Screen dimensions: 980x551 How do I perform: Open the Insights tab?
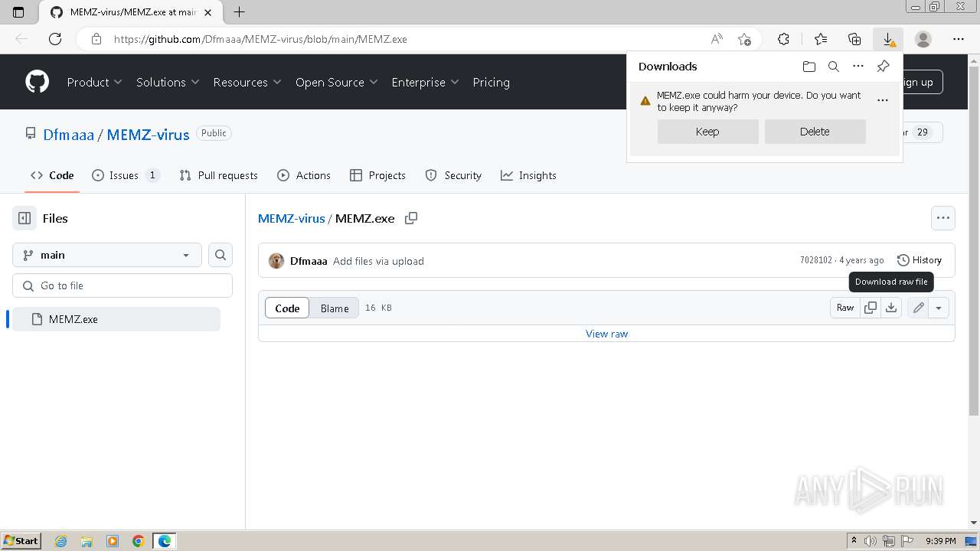pyautogui.click(x=528, y=175)
